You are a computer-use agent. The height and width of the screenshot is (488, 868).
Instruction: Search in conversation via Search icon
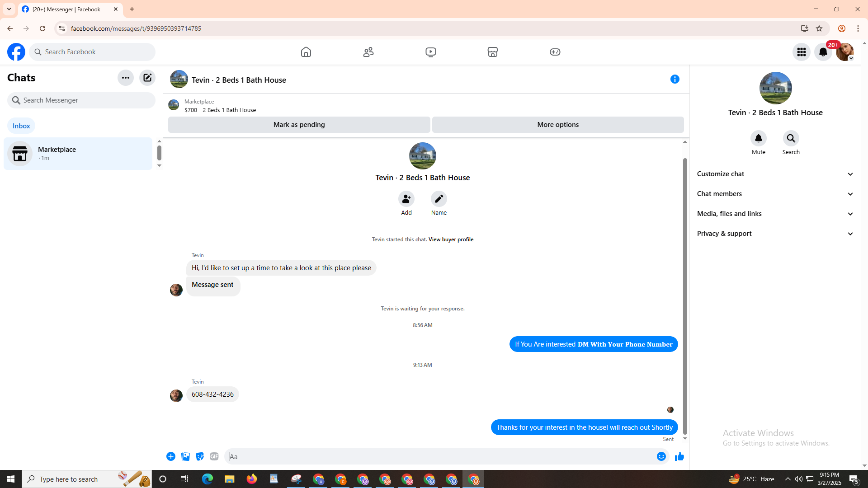[x=791, y=138]
